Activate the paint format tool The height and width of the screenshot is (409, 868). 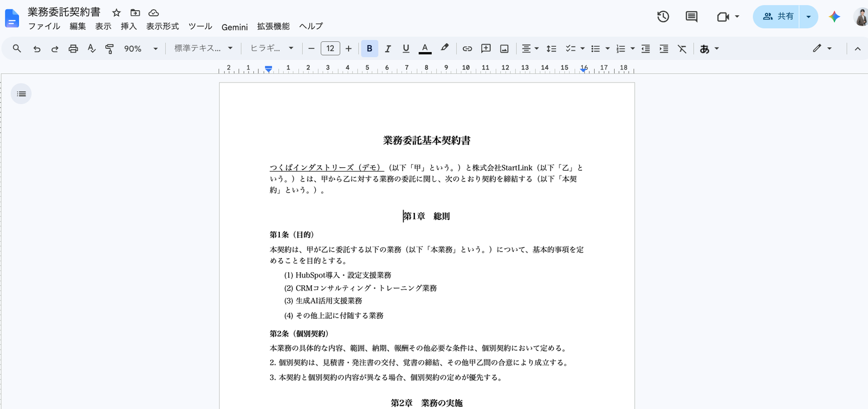[110, 48]
